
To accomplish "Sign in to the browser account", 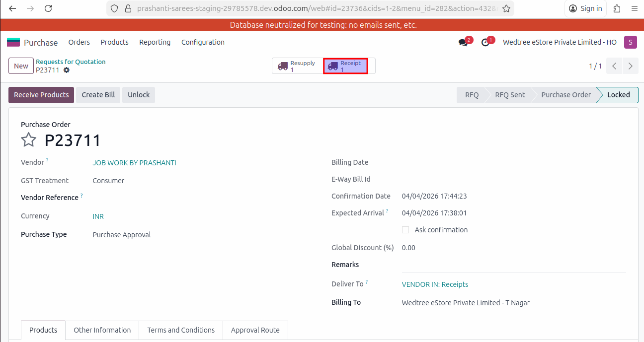I will tap(585, 8).
